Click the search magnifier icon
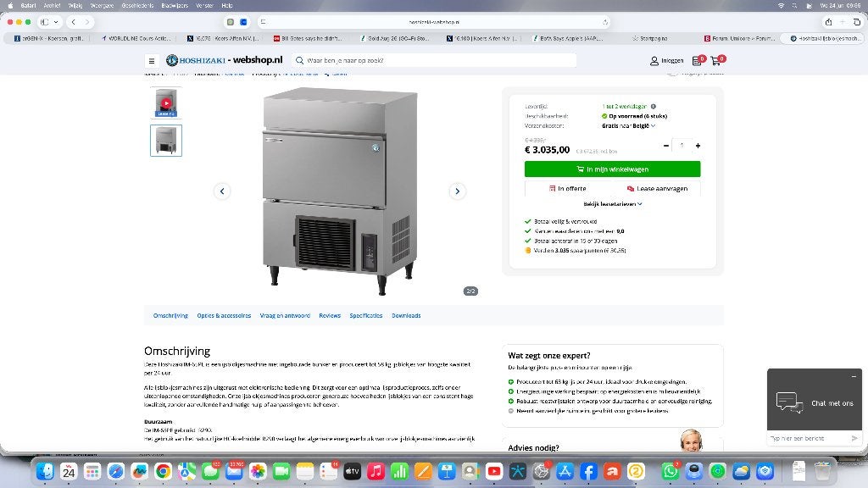This screenshot has height=488, width=868. [299, 60]
